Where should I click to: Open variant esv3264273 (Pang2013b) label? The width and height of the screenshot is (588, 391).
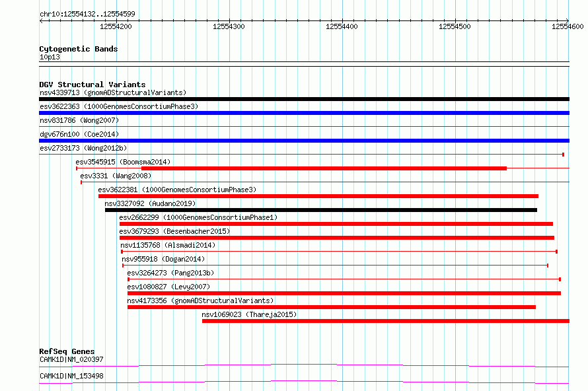tap(170, 273)
